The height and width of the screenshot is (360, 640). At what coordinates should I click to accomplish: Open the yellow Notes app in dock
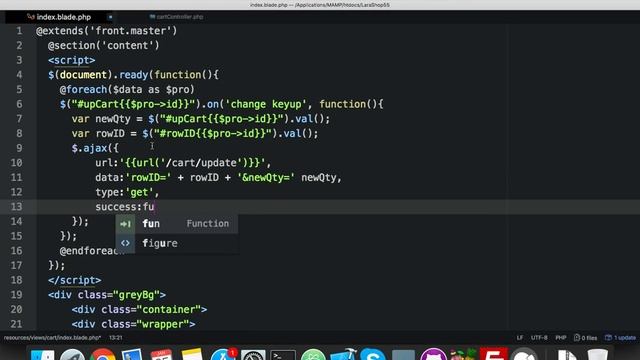[x=192, y=354]
